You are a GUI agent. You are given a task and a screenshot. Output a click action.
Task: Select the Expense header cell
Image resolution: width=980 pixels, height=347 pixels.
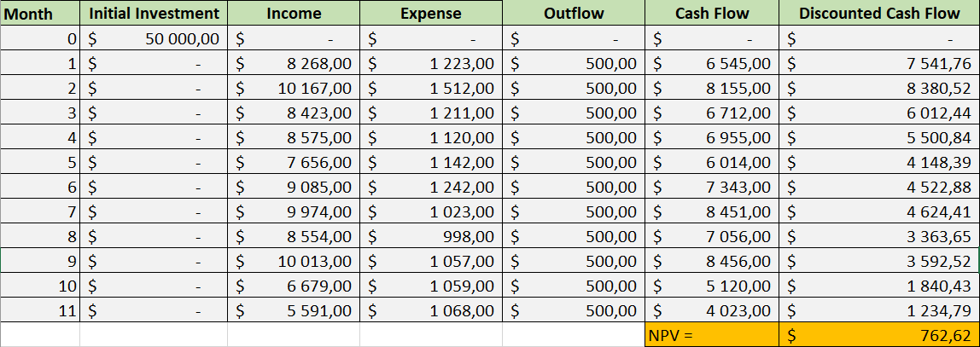431,14
